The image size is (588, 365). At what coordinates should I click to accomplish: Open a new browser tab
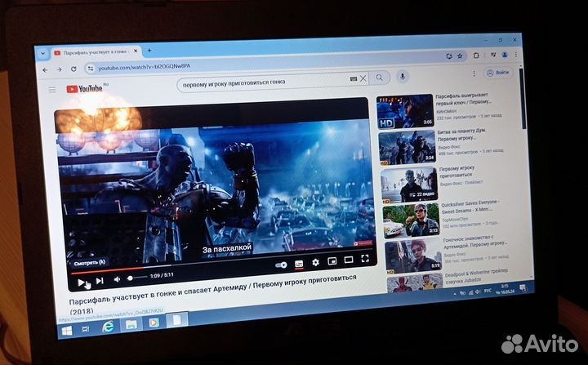[149, 51]
